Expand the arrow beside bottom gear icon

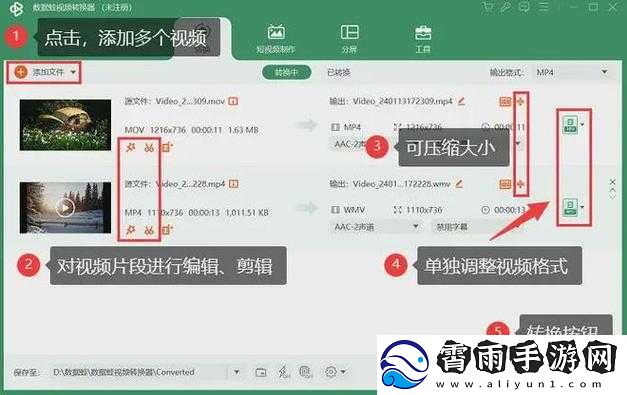343,372
